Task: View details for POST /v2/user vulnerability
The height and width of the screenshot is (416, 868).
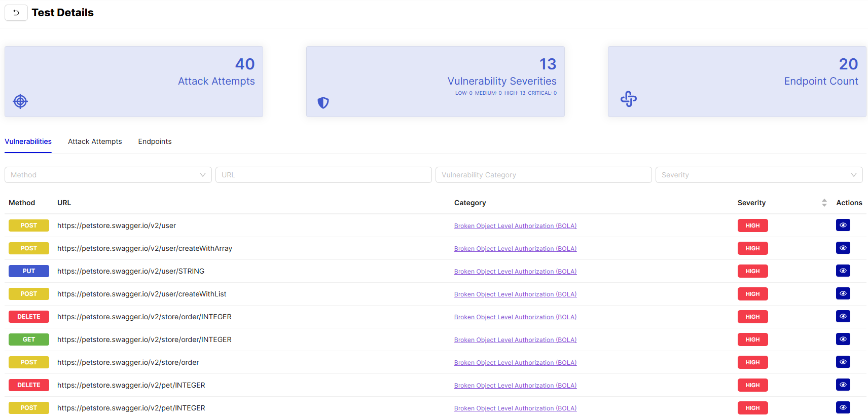Action: click(843, 225)
